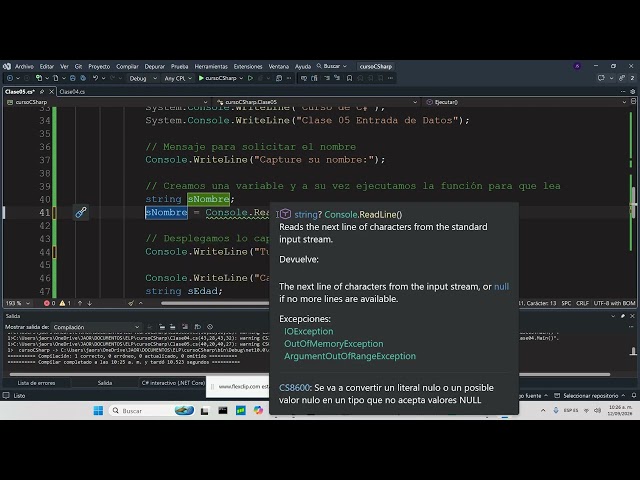Toggle the bookmark icon in the toolbar
The height and width of the screenshot is (480, 640).
pos(349,78)
